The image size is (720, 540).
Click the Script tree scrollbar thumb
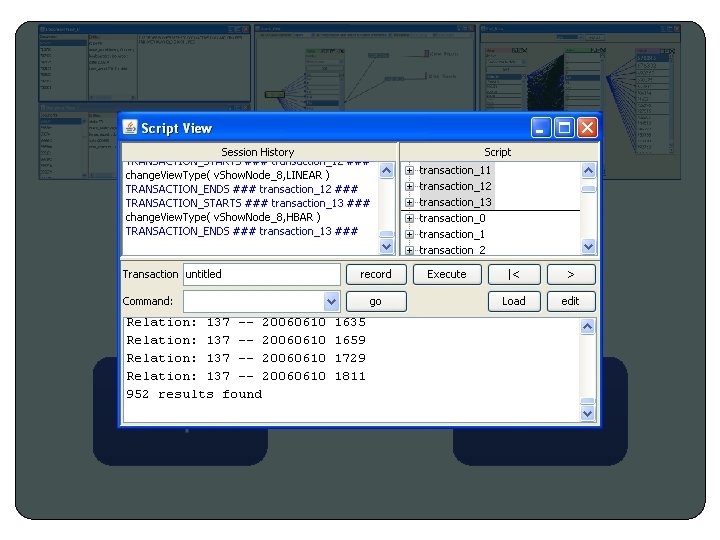(x=589, y=189)
